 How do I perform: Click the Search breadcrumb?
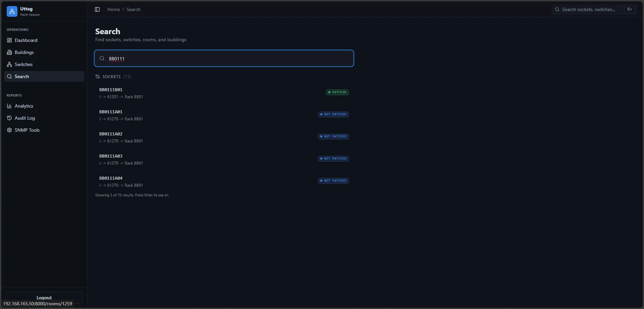click(x=133, y=9)
